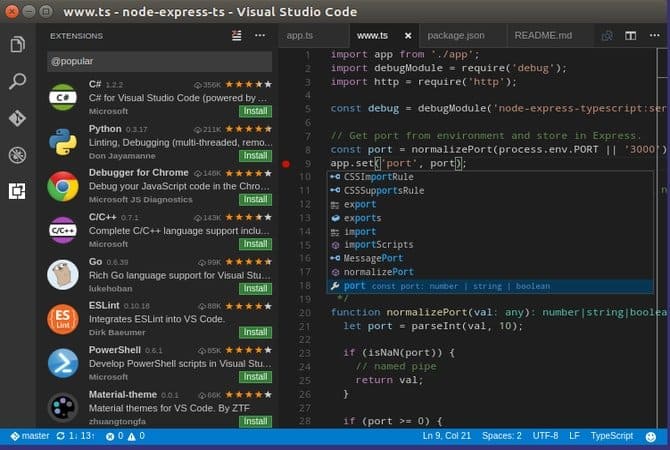Click the feedback smiley icon
This screenshot has width=670, height=450.
651,436
